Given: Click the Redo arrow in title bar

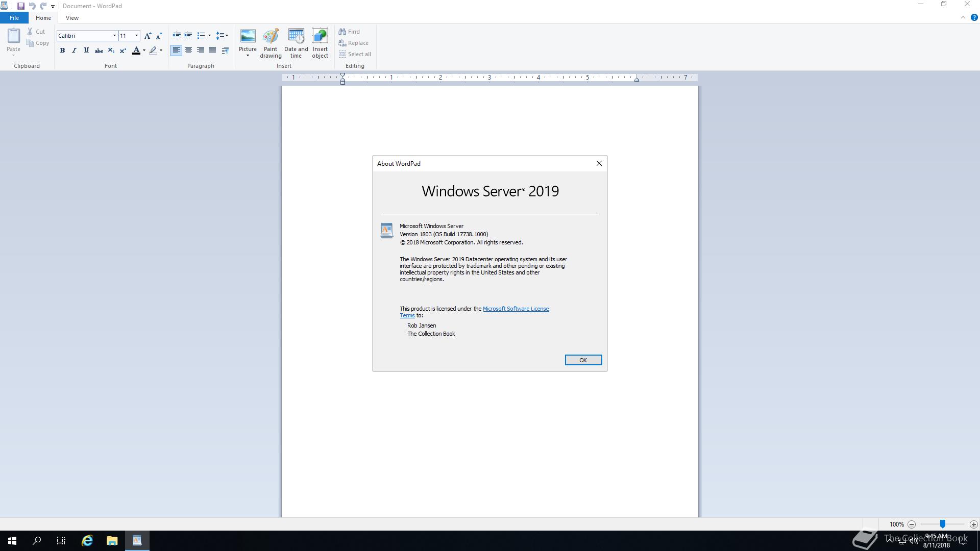Looking at the screenshot, I should [x=43, y=6].
